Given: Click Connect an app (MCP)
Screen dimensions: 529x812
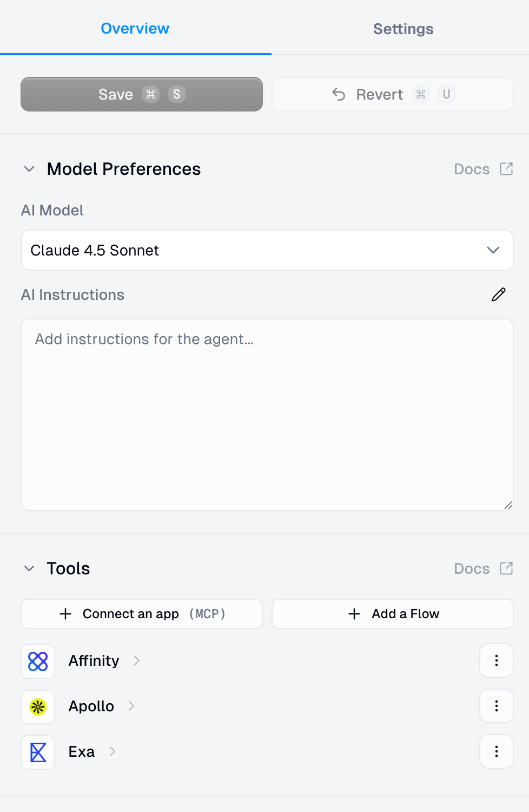Looking at the screenshot, I should click(x=141, y=614).
